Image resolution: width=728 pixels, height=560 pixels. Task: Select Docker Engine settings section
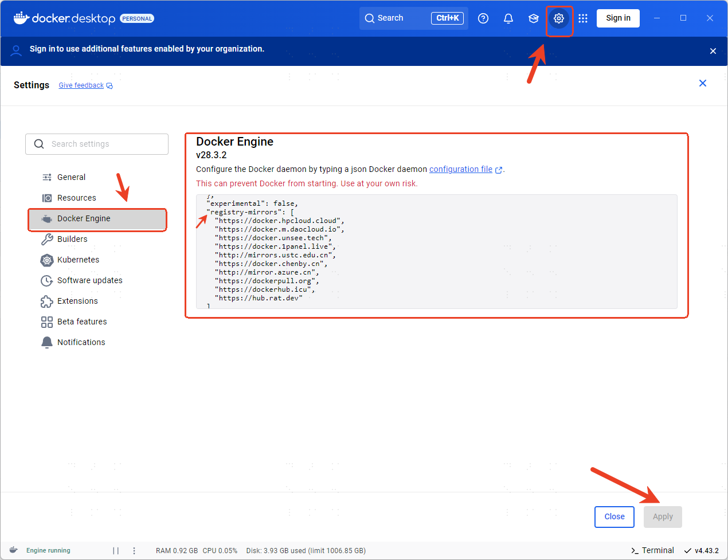coord(97,219)
